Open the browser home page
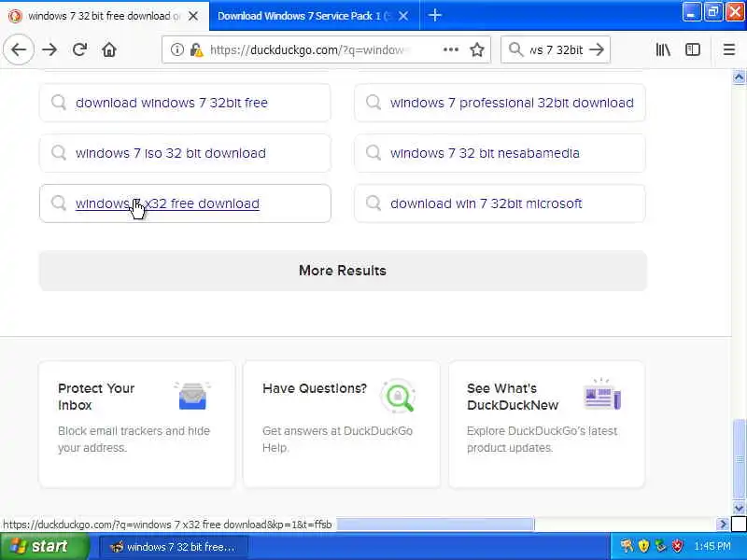The width and height of the screenshot is (747, 560). tap(109, 49)
